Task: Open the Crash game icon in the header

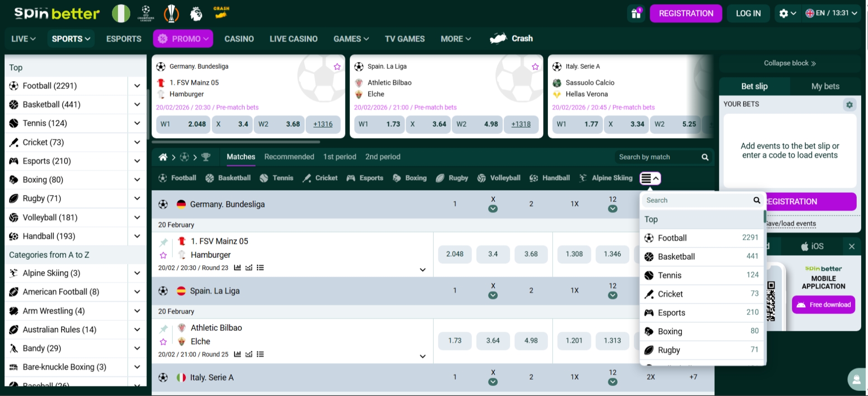Action: 221,13
